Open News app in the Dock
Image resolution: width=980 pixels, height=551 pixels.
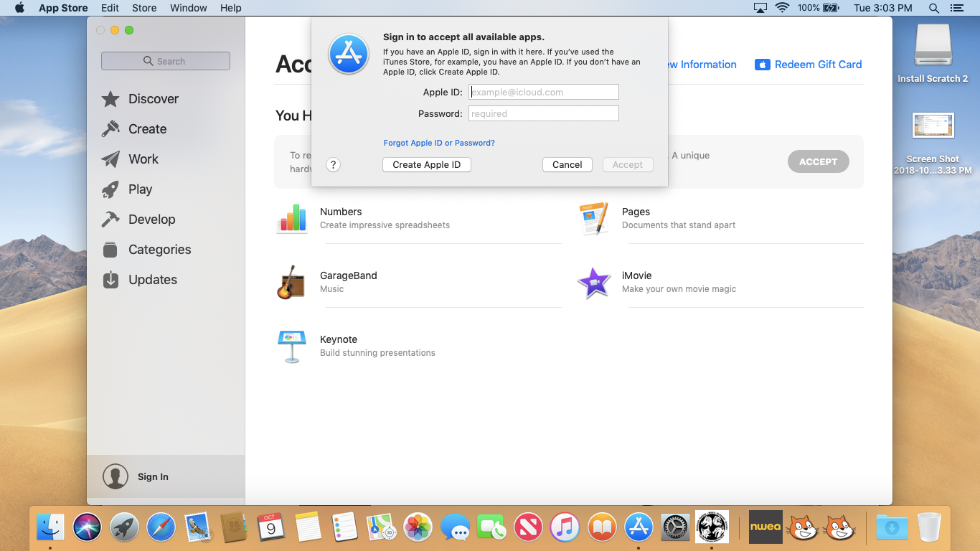click(x=528, y=529)
